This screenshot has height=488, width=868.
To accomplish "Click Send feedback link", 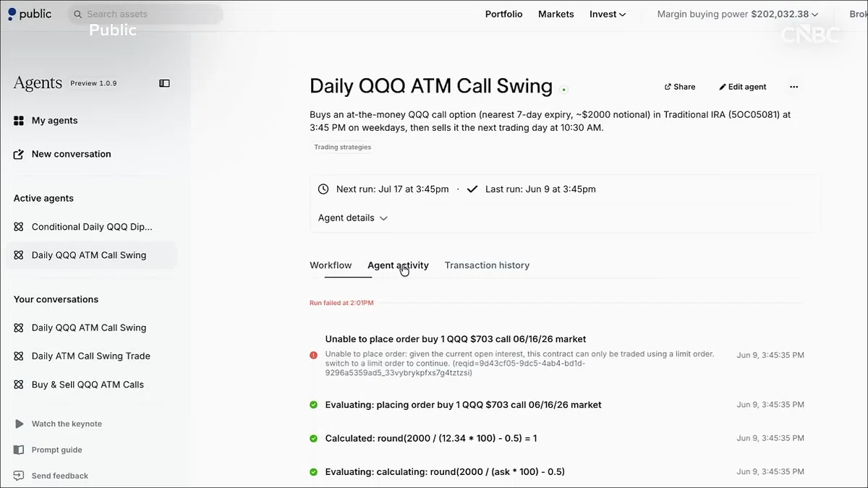I will point(60,476).
